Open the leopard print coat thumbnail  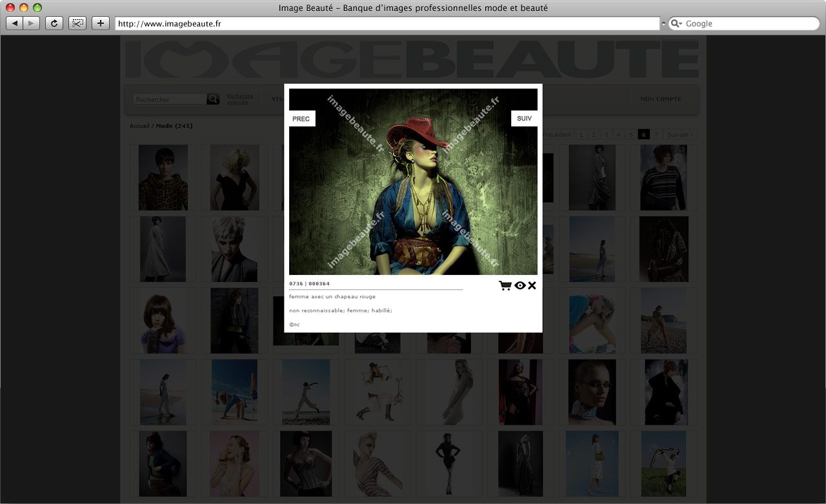pyautogui.click(x=163, y=177)
